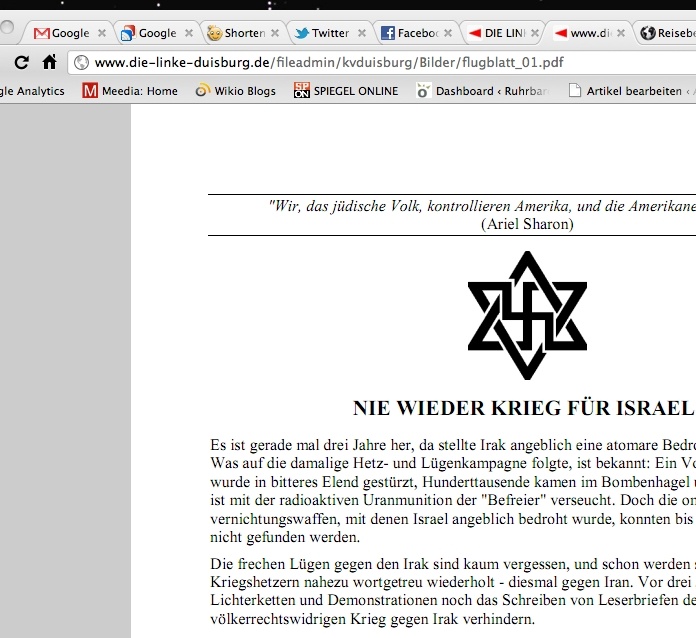Open the Wikio Blogs bookmark
Screen dimensions: 696x638
pos(236,91)
